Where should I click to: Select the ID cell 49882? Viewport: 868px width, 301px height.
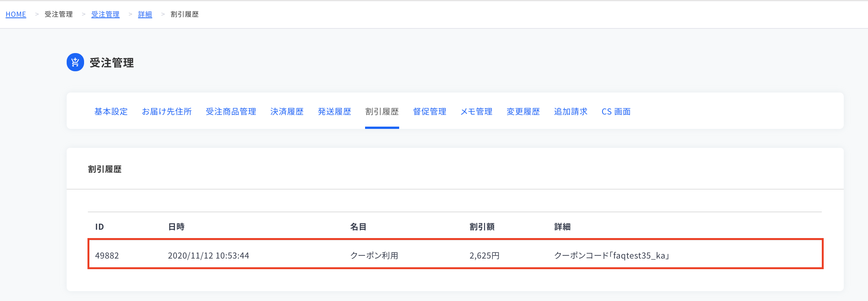(x=107, y=256)
